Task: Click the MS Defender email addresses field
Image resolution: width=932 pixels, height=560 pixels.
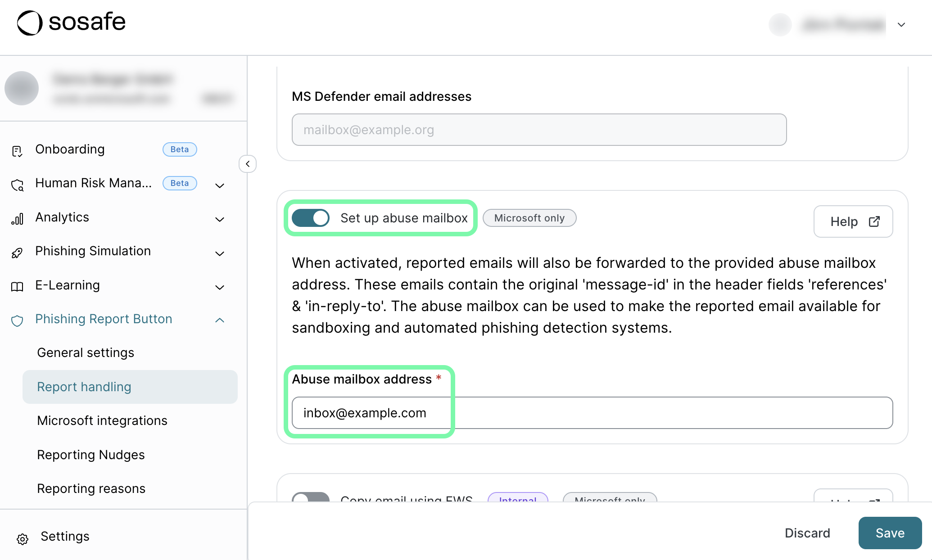Action: pyautogui.click(x=539, y=130)
